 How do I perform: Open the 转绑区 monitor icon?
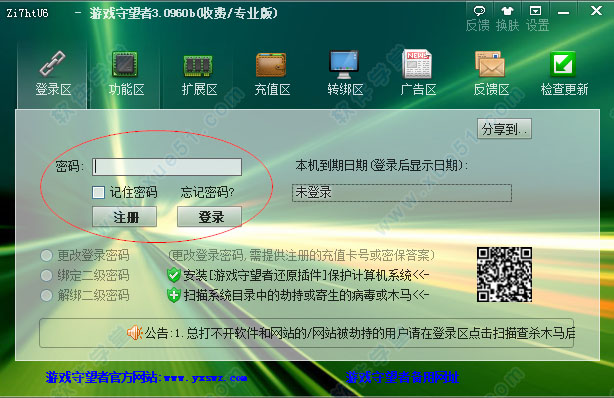pyautogui.click(x=344, y=65)
